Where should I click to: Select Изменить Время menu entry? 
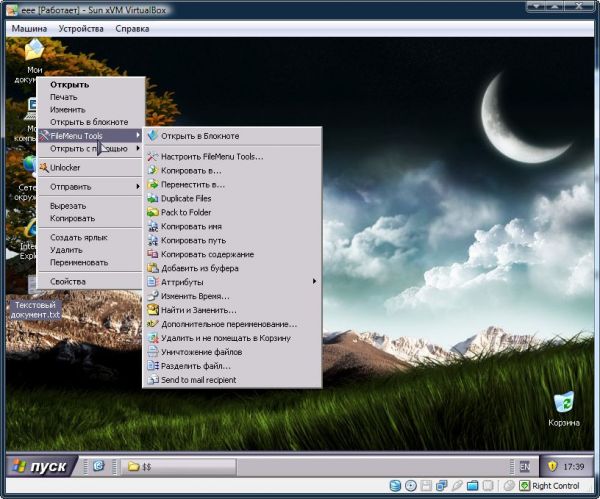click(195, 296)
